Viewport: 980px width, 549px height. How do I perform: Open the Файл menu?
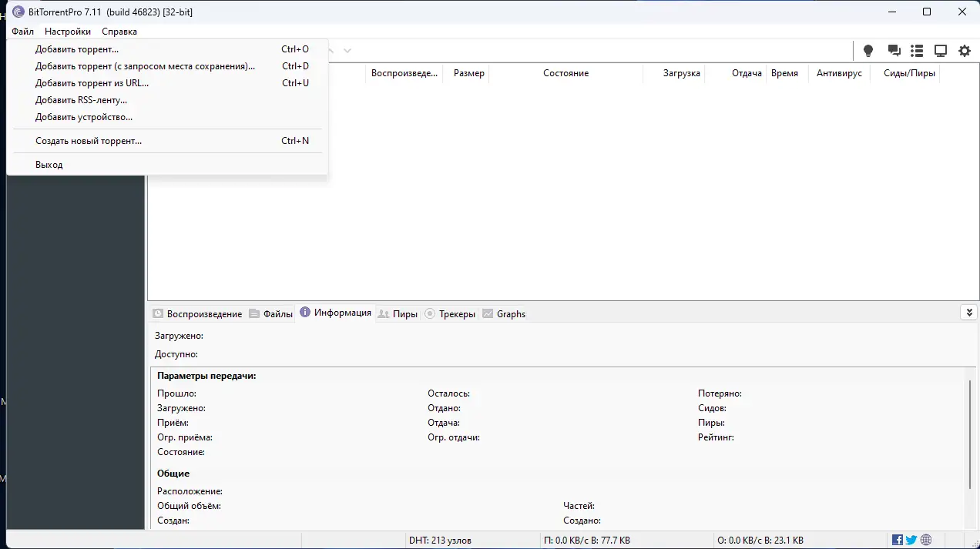(x=23, y=32)
